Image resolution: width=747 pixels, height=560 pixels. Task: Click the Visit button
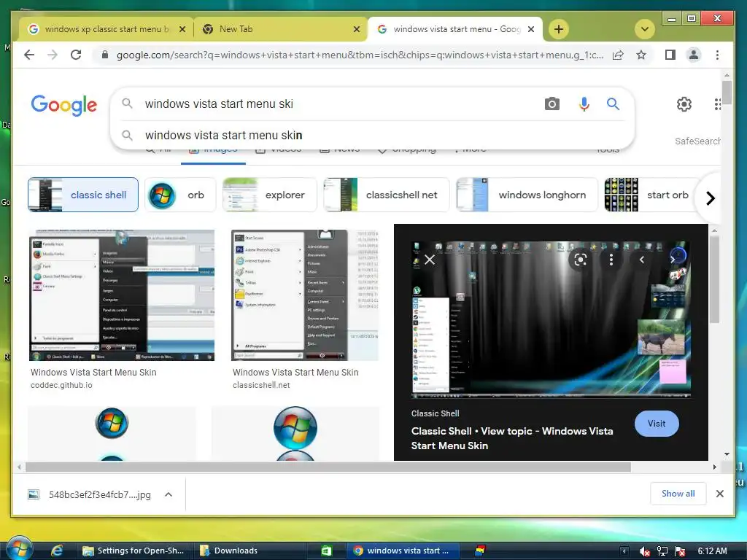click(657, 424)
